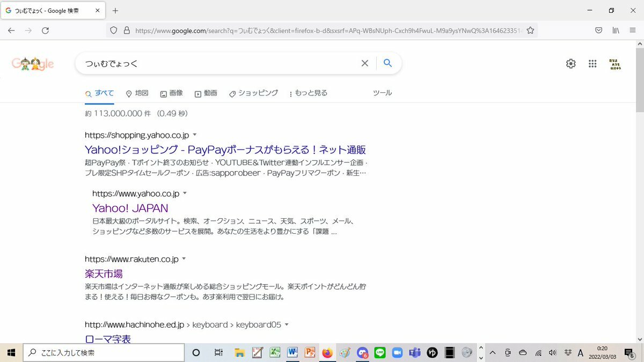Toggle IME input mode A indicator
Screen dimensions: 644x362
point(580,353)
